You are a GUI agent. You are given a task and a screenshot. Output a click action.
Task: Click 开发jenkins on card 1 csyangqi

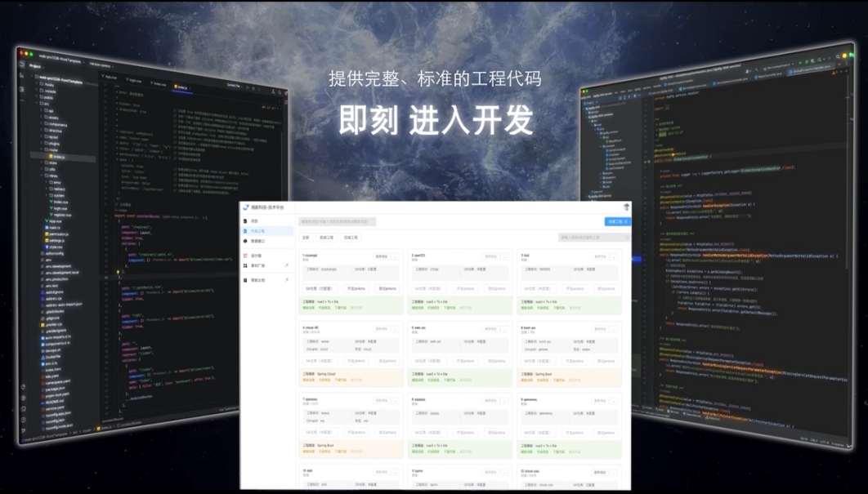coord(356,289)
